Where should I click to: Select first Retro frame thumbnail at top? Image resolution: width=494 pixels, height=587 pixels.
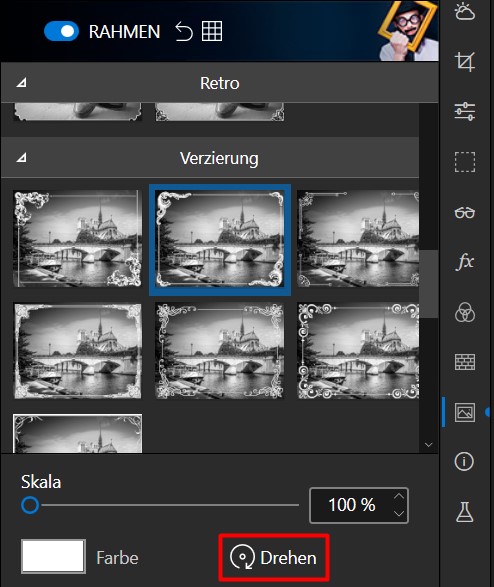[77, 112]
